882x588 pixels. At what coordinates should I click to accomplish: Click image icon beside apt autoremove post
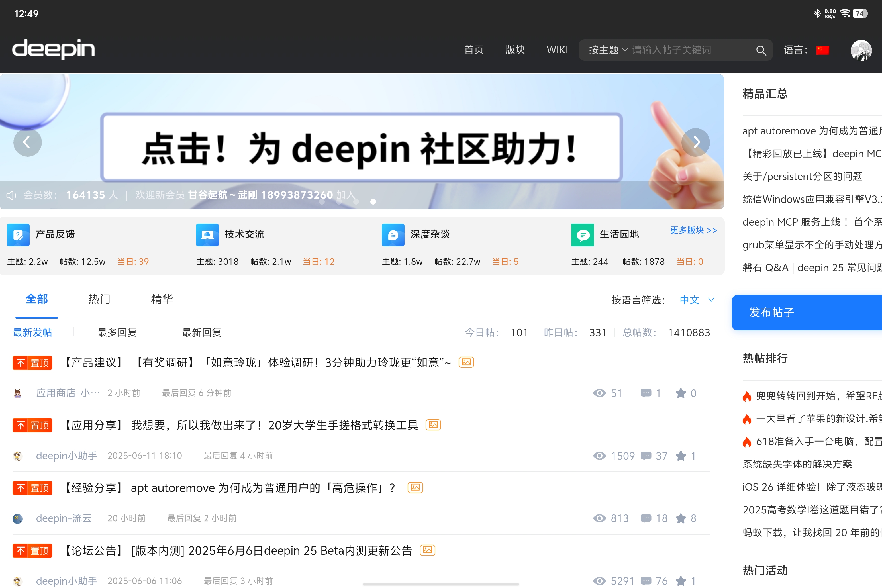(x=415, y=487)
